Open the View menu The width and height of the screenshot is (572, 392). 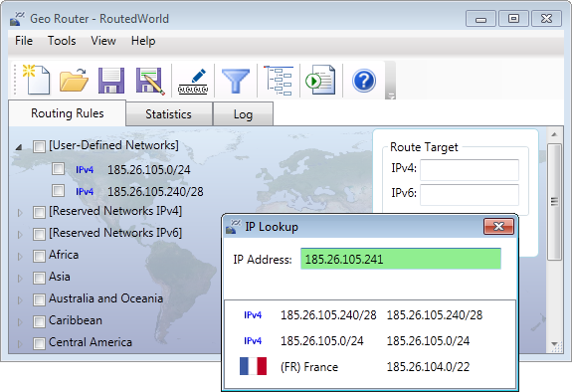click(103, 41)
